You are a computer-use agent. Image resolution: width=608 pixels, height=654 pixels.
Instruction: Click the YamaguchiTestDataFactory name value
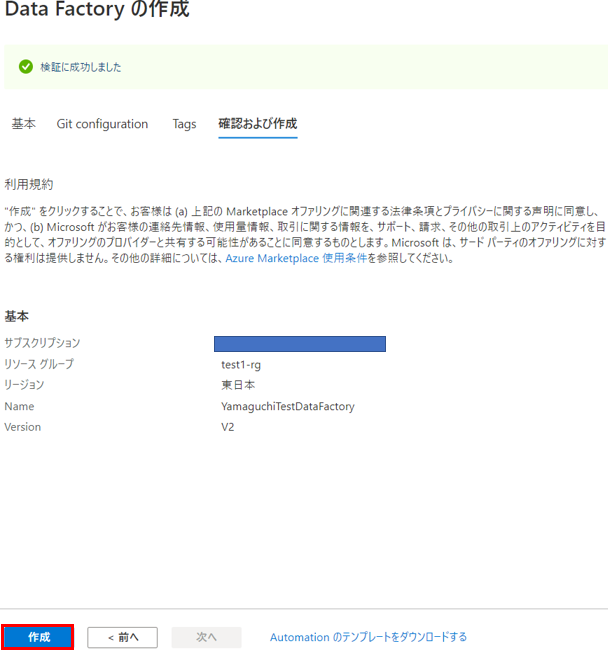coord(288,406)
